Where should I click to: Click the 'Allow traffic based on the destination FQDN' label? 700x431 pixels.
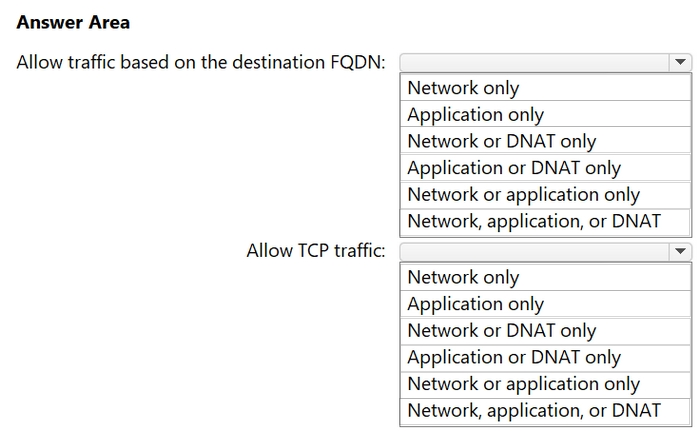(201, 62)
